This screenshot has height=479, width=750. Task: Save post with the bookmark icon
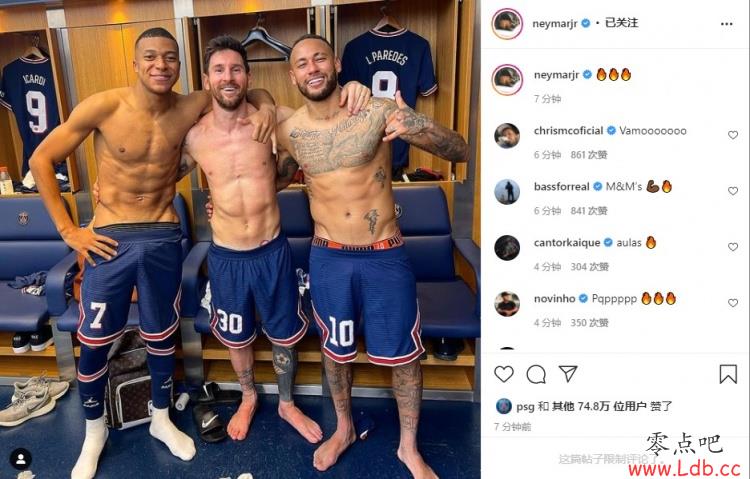(x=728, y=374)
